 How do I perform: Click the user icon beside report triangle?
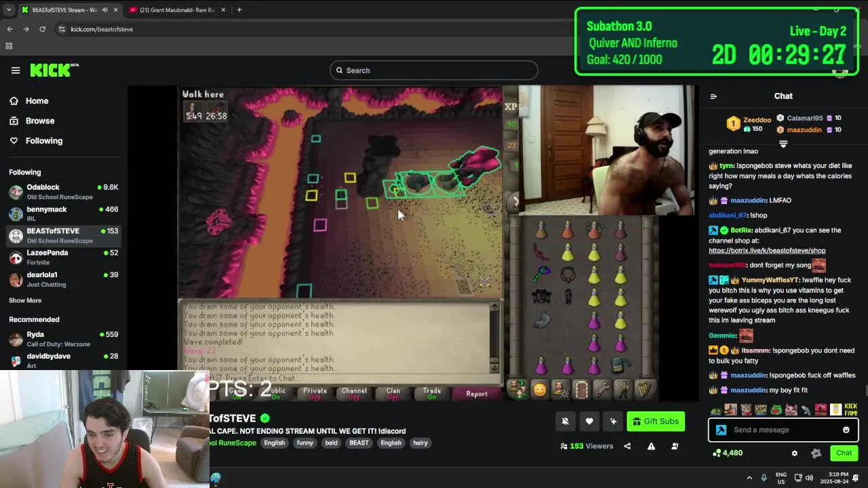(675, 446)
